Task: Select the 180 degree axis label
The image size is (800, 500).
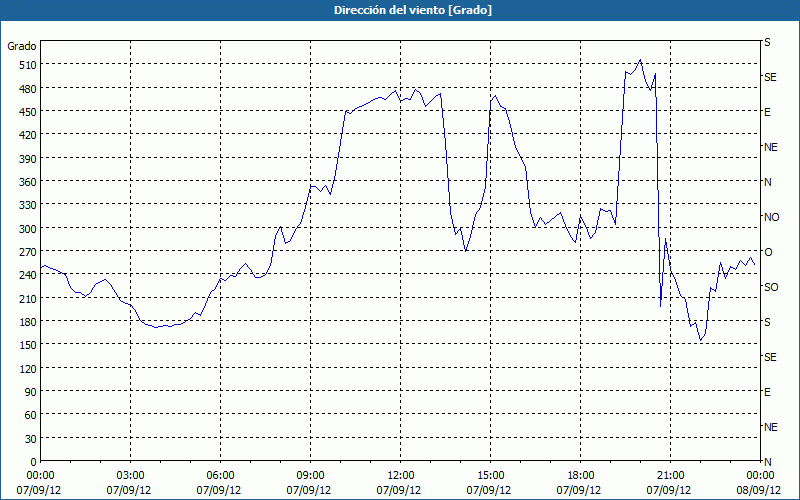Action: (x=28, y=321)
